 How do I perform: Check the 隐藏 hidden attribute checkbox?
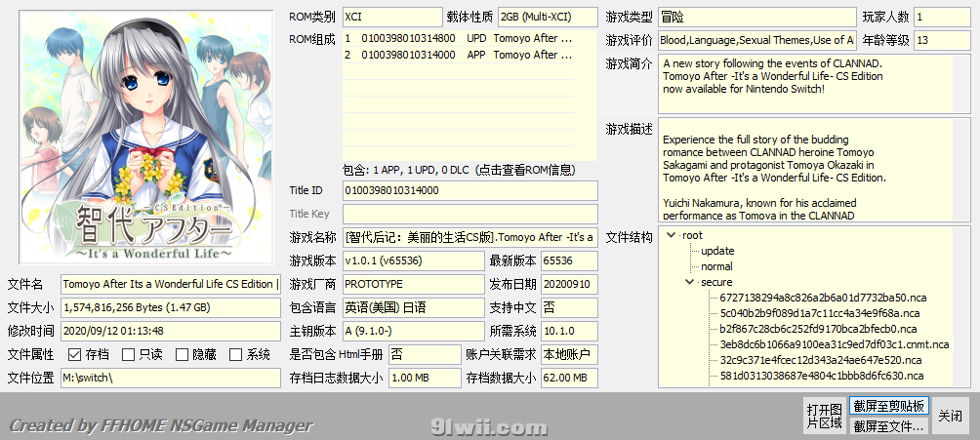tap(182, 355)
